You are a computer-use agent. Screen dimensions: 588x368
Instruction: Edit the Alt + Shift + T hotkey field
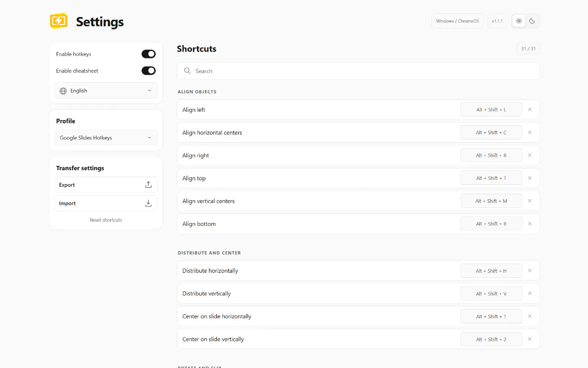492,178
